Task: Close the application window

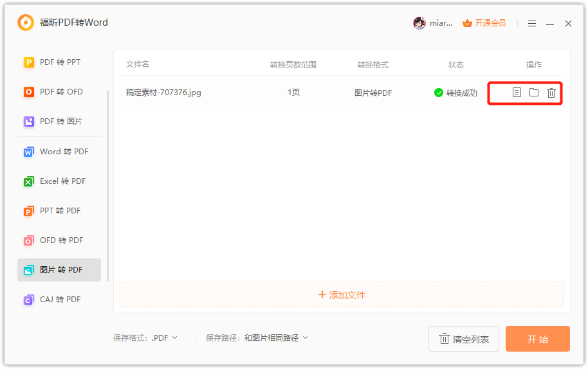Action: coord(568,24)
